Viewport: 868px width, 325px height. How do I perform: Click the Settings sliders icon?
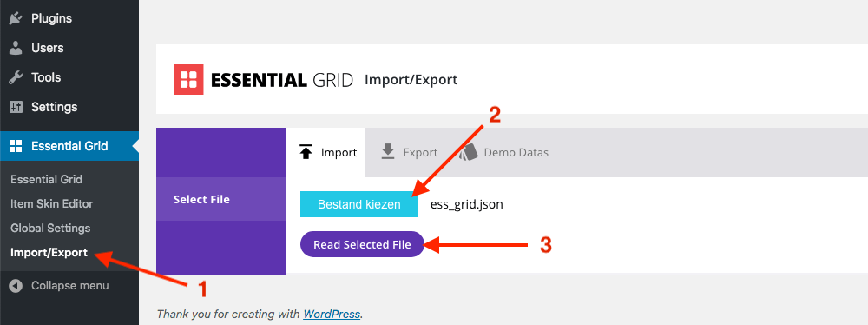pyautogui.click(x=16, y=107)
